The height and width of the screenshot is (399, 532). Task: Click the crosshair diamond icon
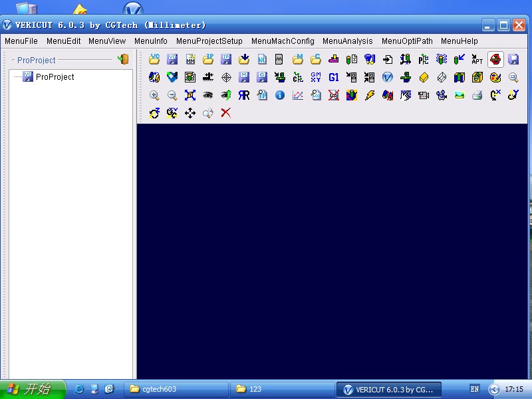(226, 77)
